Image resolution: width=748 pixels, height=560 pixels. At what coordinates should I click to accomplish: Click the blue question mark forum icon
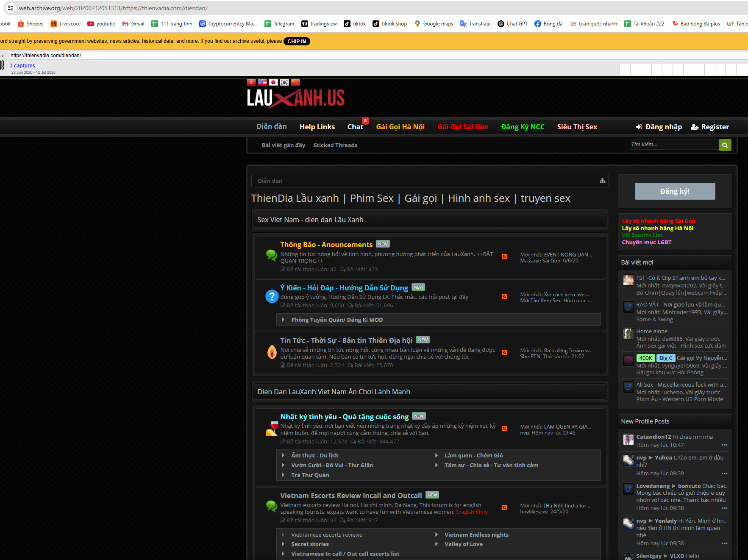272,296
